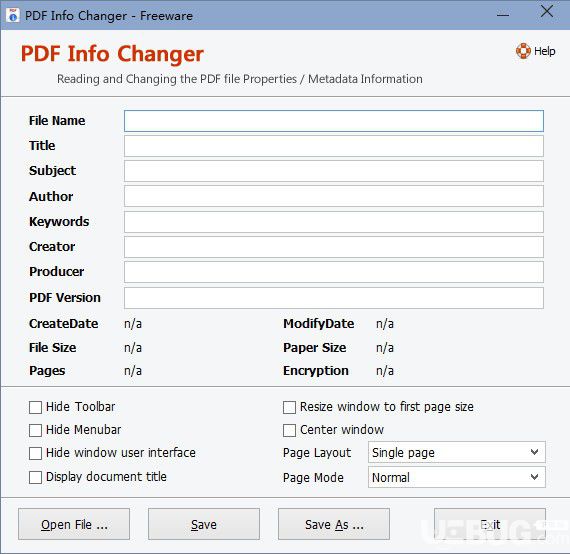570x554 pixels.
Task: Click the File Size n/a value
Action: tap(133, 348)
